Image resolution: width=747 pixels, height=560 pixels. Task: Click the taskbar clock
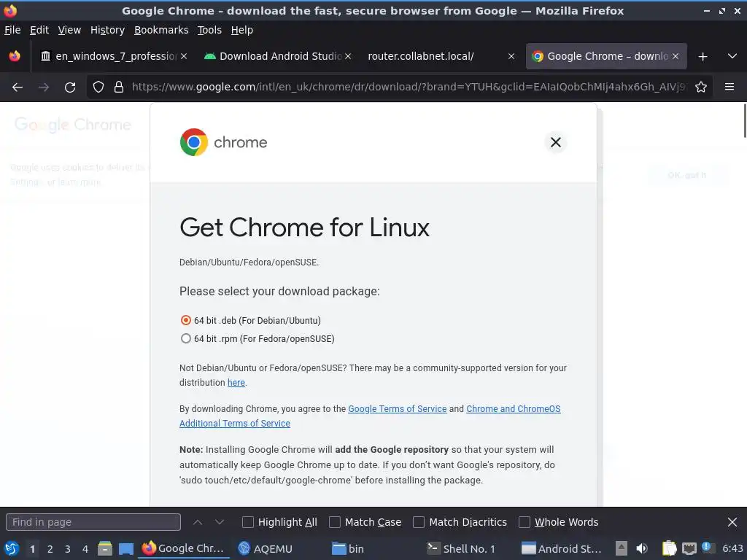732,548
